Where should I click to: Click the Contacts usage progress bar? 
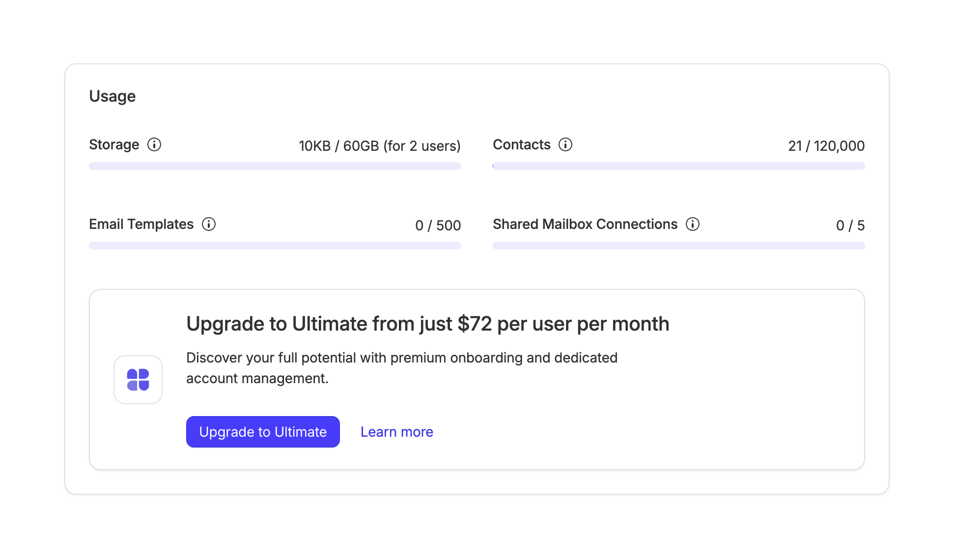coord(678,166)
